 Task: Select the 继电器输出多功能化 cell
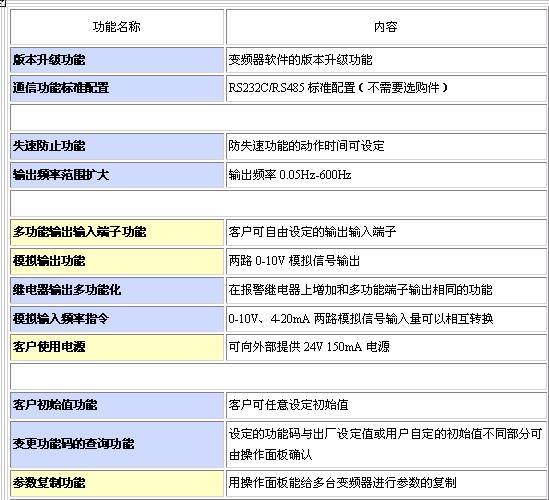click(117, 290)
